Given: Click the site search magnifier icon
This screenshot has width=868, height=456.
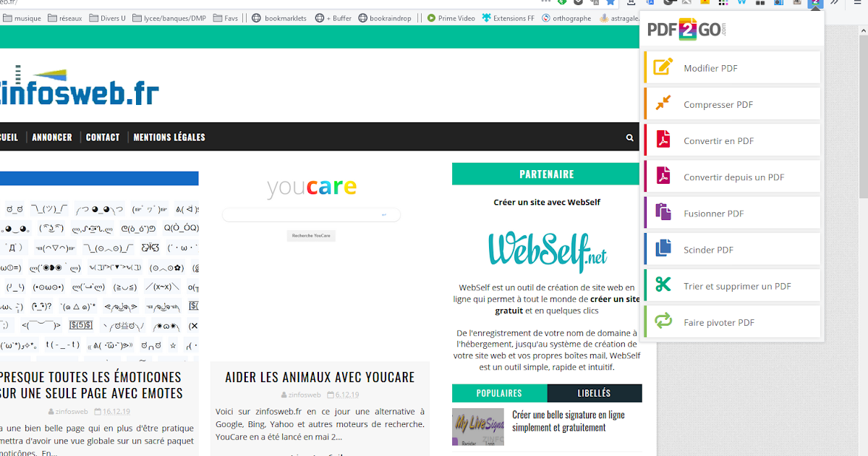Looking at the screenshot, I should pyautogui.click(x=630, y=138).
